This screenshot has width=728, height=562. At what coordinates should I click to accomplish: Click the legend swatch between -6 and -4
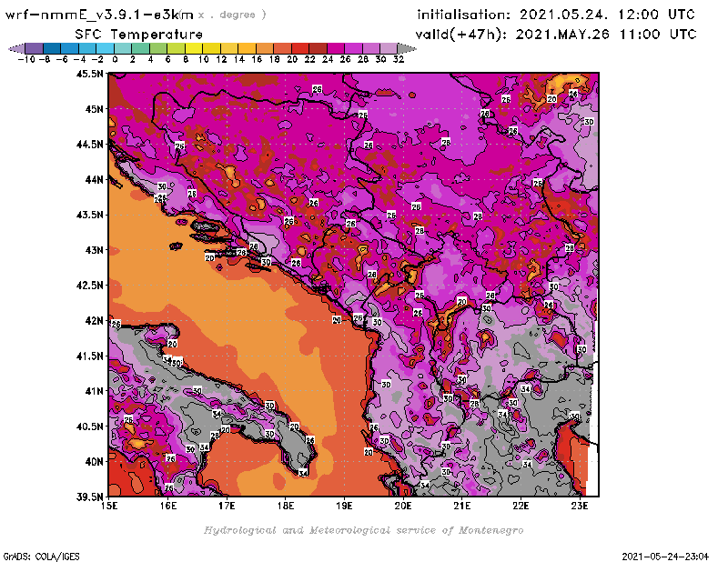click(x=70, y=48)
